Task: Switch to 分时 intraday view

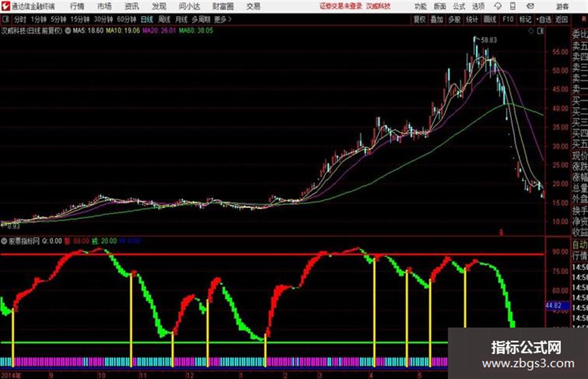Action: pyautogui.click(x=20, y=19)
